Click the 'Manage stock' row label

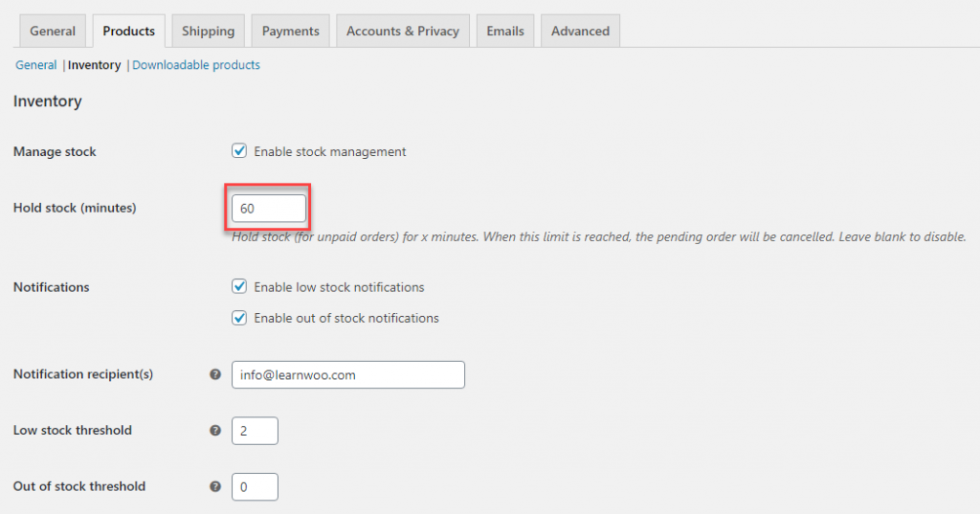(x=55, y=151)
